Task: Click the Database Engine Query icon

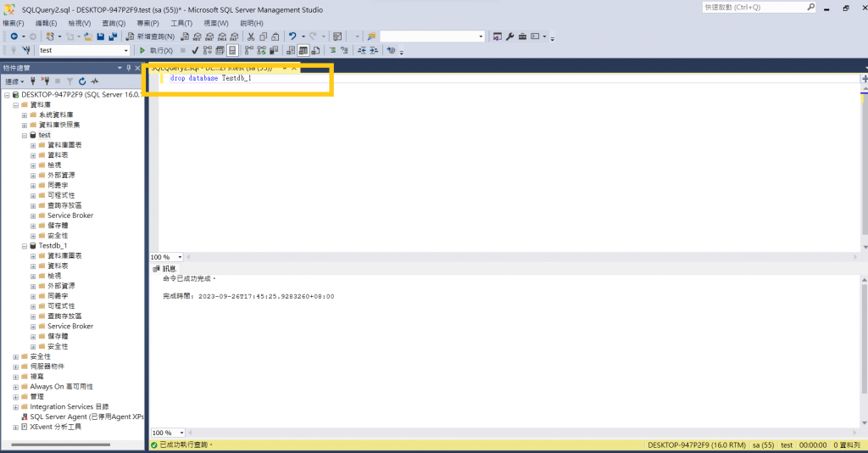Action: tap(185, 36)
